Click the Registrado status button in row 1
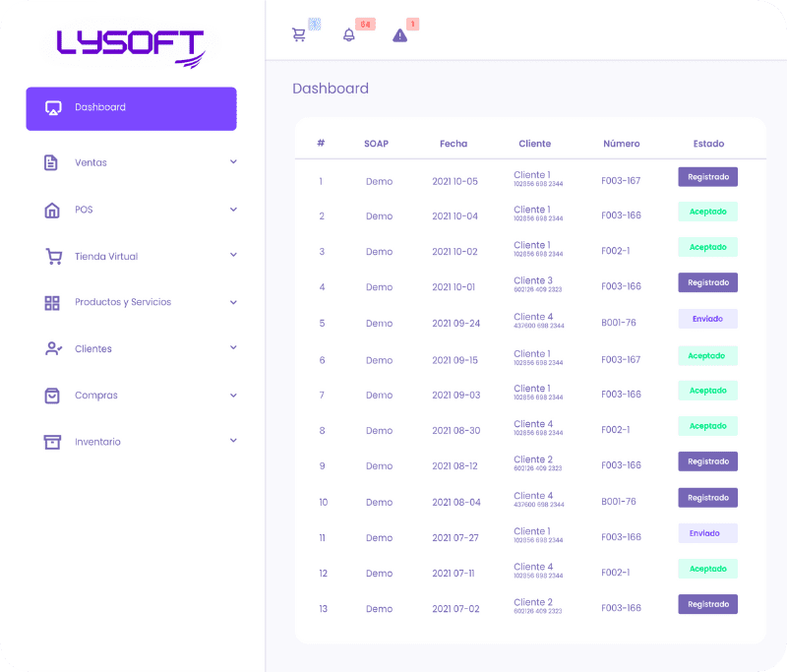The height and width of the screenshot is (672, 787). [x=707, y=177]
